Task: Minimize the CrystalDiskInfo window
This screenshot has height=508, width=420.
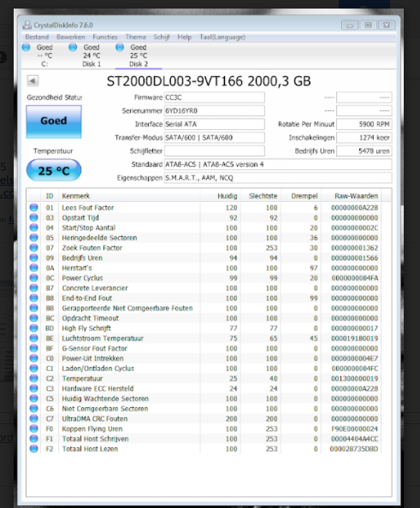Action: pyautogui.click(x=350, y=25)
